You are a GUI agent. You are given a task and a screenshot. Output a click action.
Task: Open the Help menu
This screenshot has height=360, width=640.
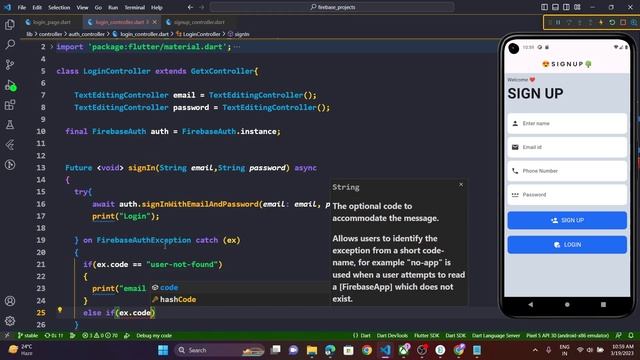[157, 7]
